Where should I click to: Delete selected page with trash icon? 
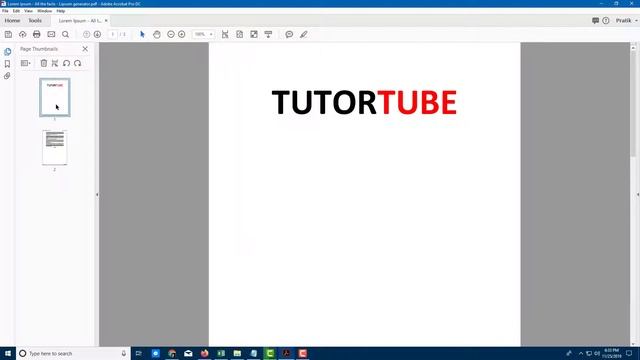click(44, 63)
